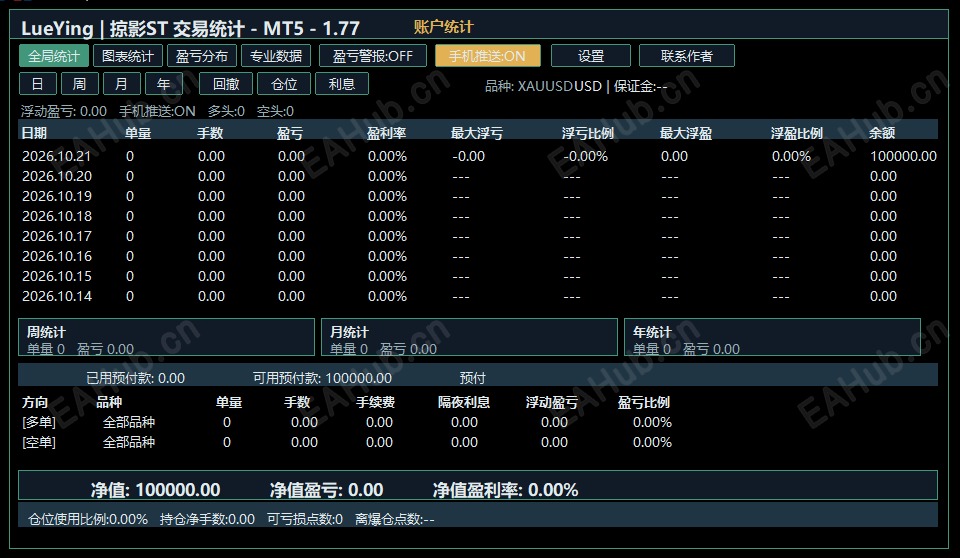960x558 pixels.
Task: Select the 2026.10.19 date row
Action: click(478, 197)
